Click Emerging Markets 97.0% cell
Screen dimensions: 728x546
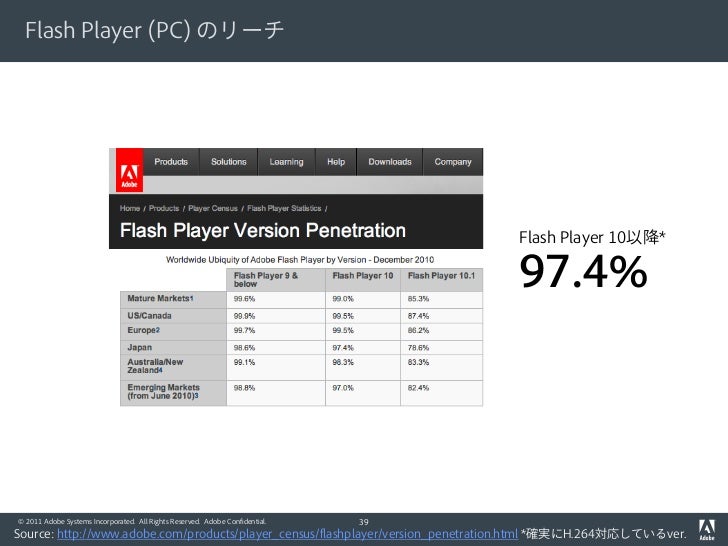pos(363,393)
